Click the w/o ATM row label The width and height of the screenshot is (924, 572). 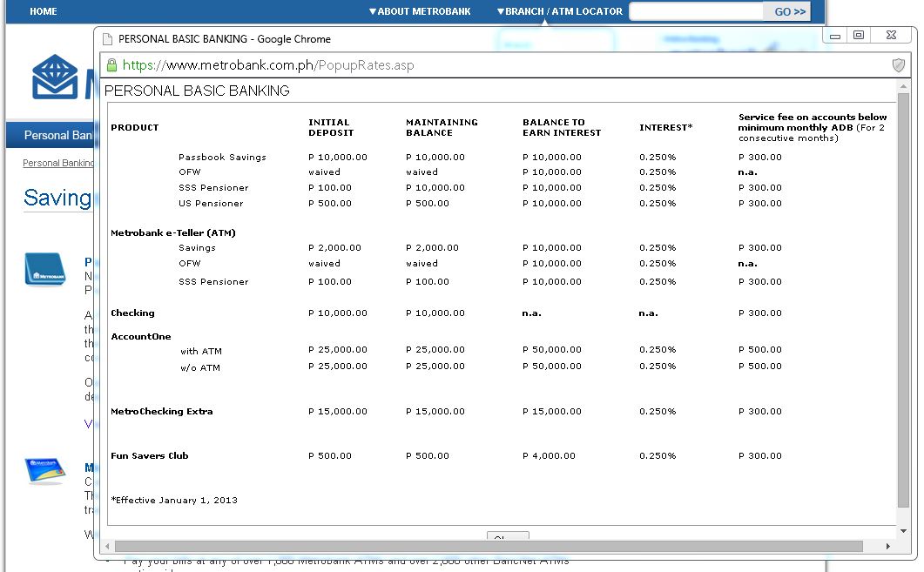[x=200, y=368]
